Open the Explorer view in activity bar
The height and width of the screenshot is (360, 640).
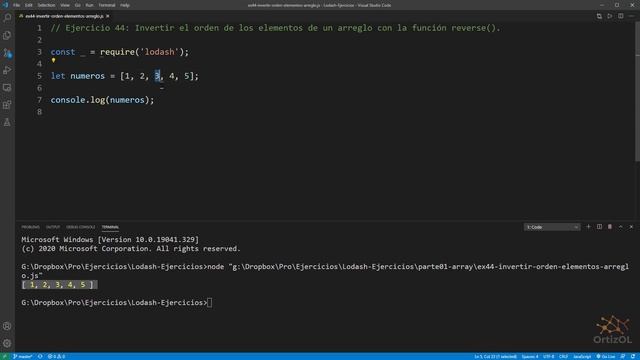tap(7, 35)
